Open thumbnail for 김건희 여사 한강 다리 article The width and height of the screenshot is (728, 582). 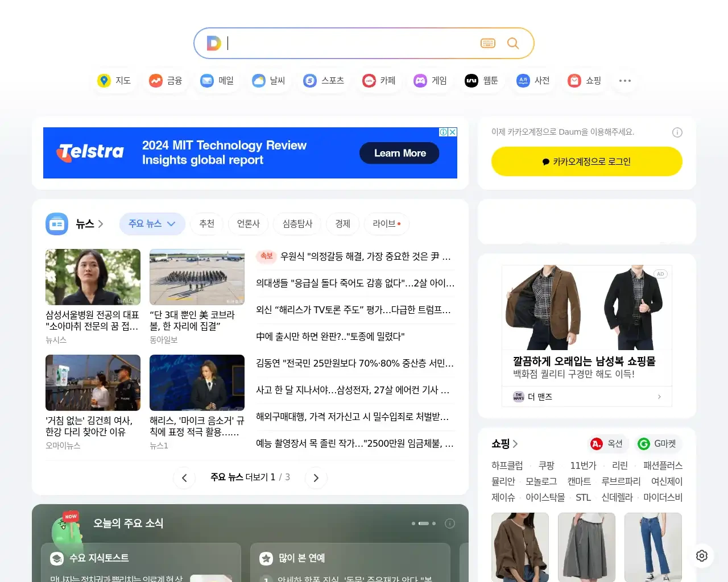click(x=93, y=383)
